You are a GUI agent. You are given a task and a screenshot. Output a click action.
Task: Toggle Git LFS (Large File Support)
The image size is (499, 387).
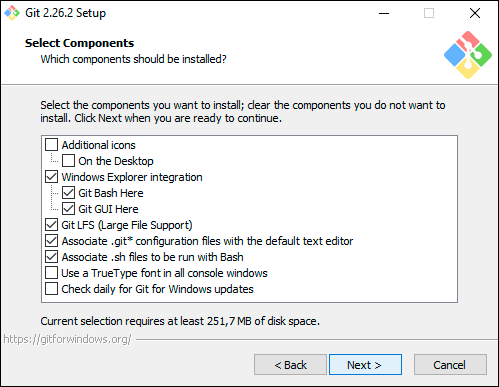click(51, 225)
